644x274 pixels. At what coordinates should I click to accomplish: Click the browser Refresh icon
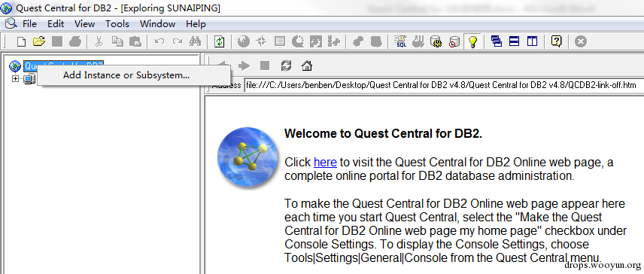click(x=286, y=65)
